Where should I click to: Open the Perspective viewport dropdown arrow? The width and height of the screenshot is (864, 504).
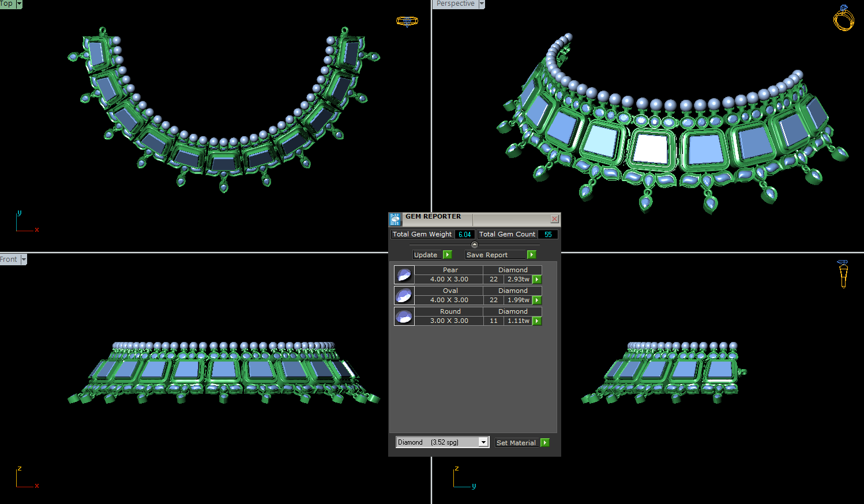point(482,4)
